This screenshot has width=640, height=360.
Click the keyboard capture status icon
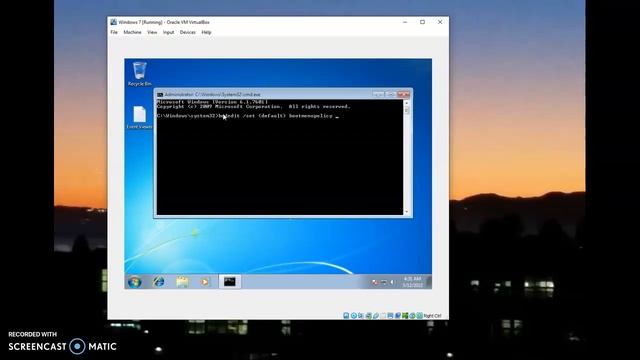[x=419, y=316]
